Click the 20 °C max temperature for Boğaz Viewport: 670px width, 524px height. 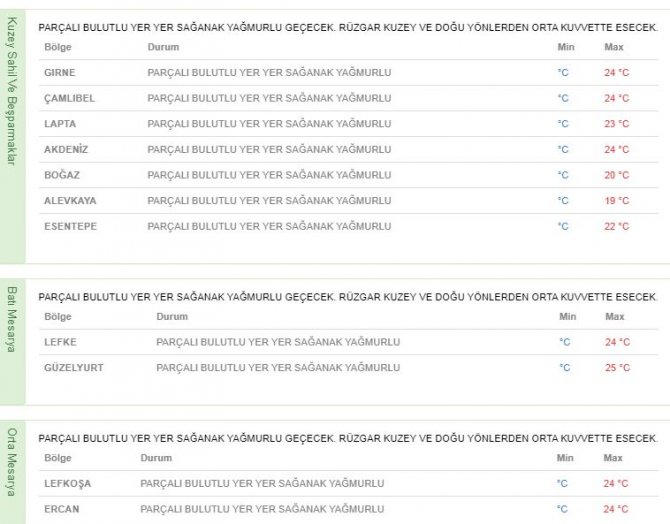616,175
